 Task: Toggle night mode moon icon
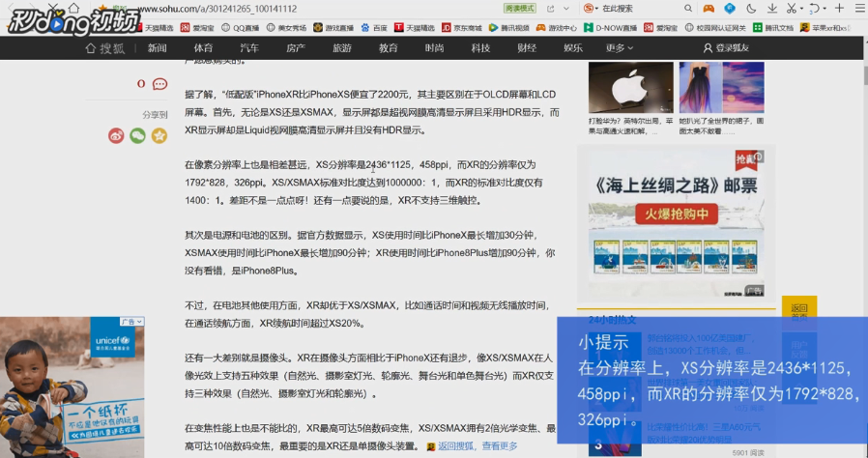(x=751, y=9)
